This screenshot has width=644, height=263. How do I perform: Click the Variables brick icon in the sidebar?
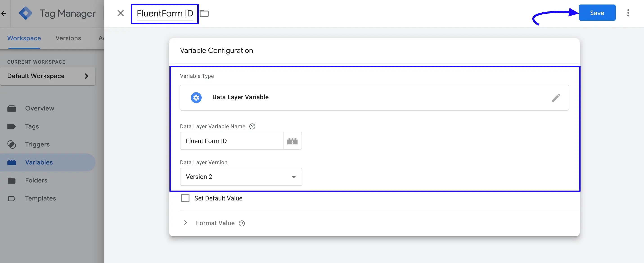pos(11,162)
